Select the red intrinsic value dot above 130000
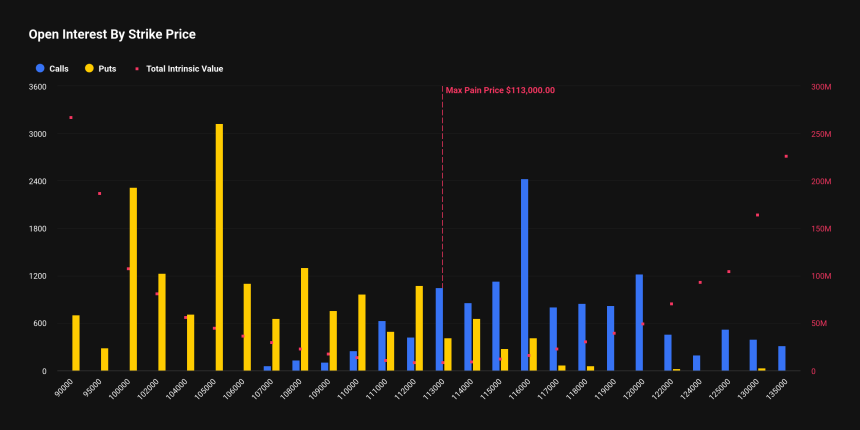 pos(757,215)
